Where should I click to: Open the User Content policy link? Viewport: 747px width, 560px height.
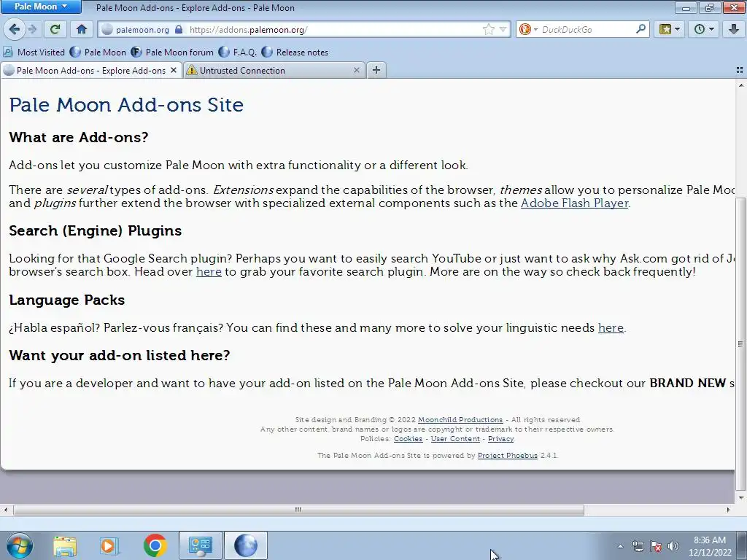pyautogui.click(x=455, y=439)
